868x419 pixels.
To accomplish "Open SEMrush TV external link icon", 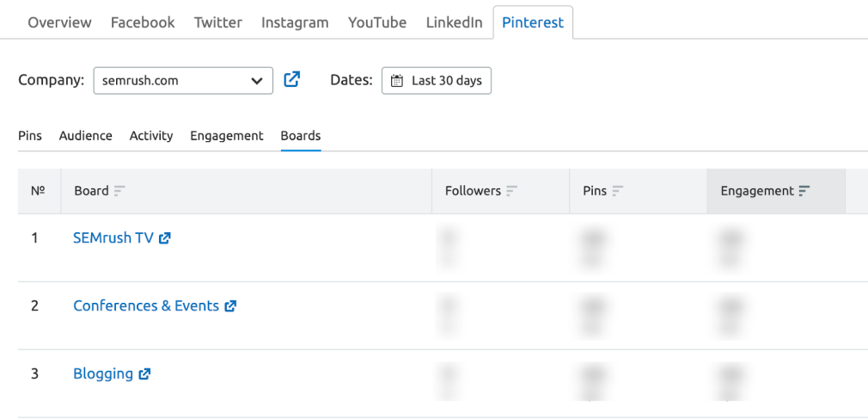I will (164, 238).
